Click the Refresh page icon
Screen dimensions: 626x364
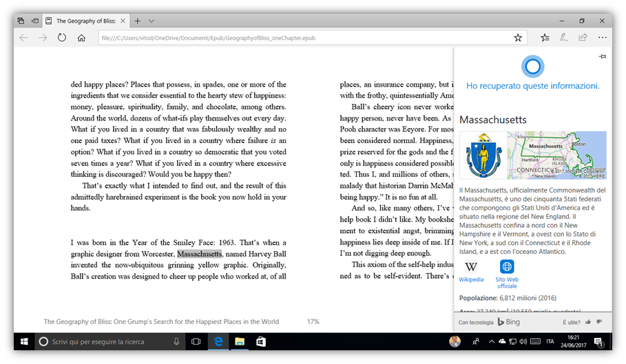point(62,38)
